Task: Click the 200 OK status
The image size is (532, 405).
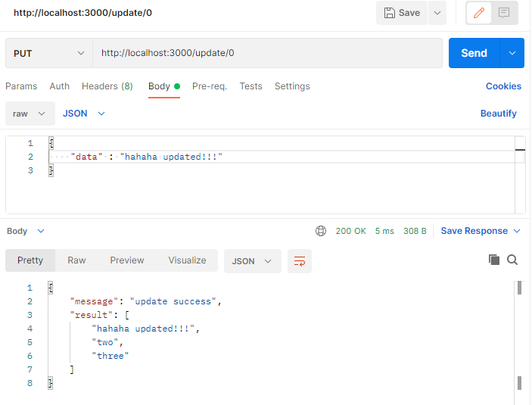Action: 350,231
